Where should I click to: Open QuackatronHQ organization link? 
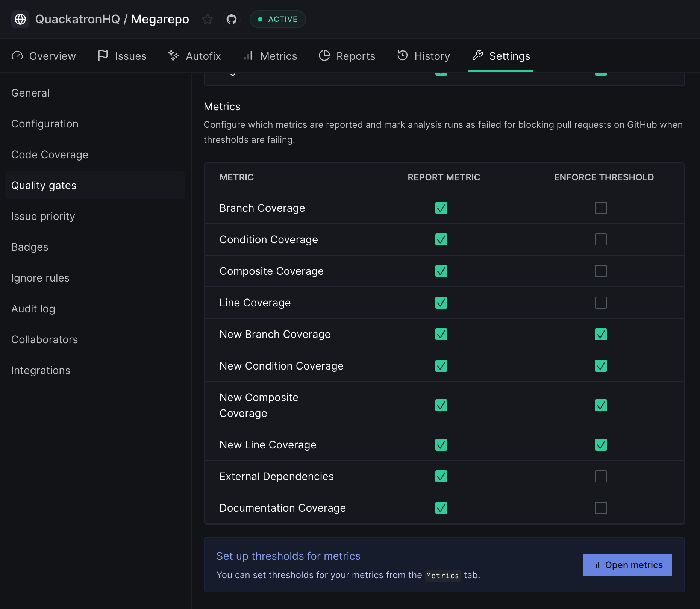[x=77, y=19]
